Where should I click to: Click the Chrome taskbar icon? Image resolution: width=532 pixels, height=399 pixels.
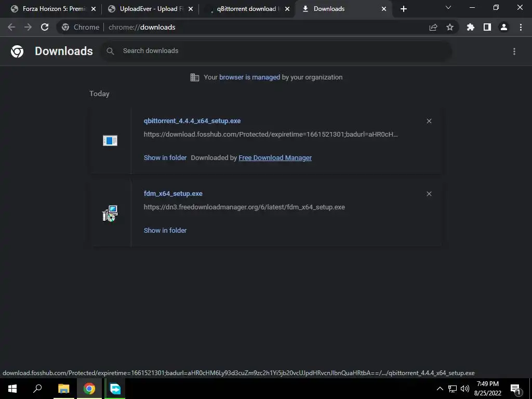[89, 389]
